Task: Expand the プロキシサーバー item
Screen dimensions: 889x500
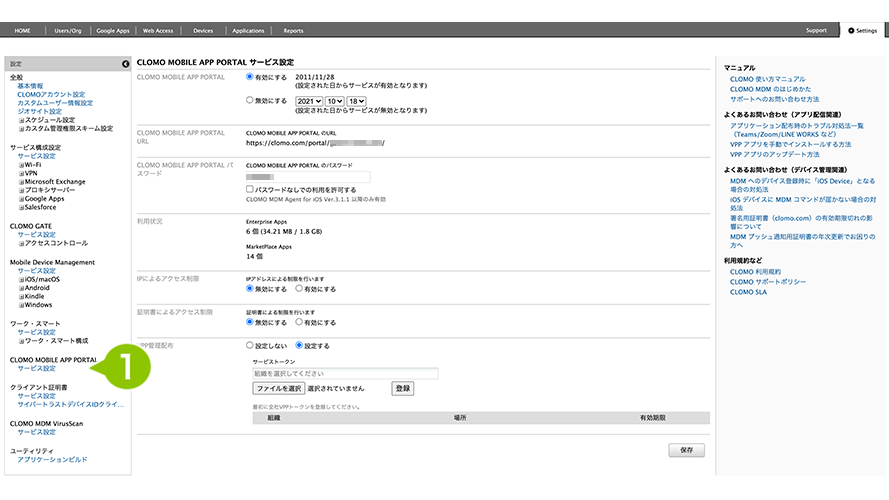Action: click(22, 190)
